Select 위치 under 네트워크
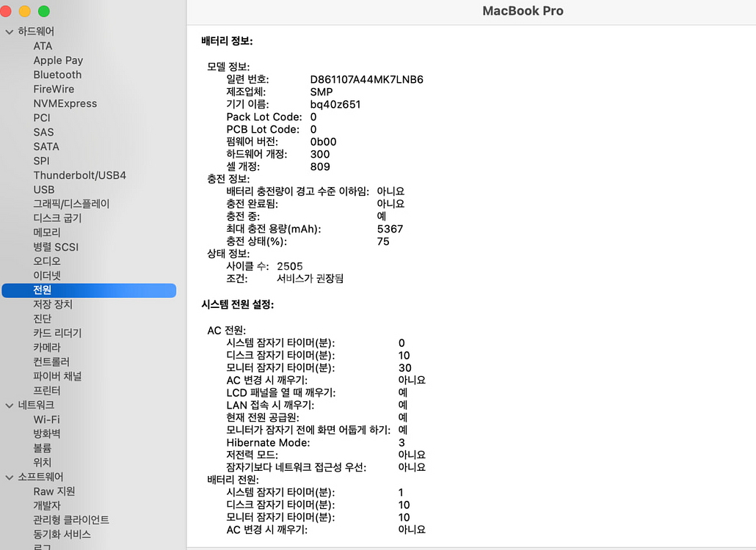Image resolution: width=756 pixels, height=550 pixels. tap(42, 463)
